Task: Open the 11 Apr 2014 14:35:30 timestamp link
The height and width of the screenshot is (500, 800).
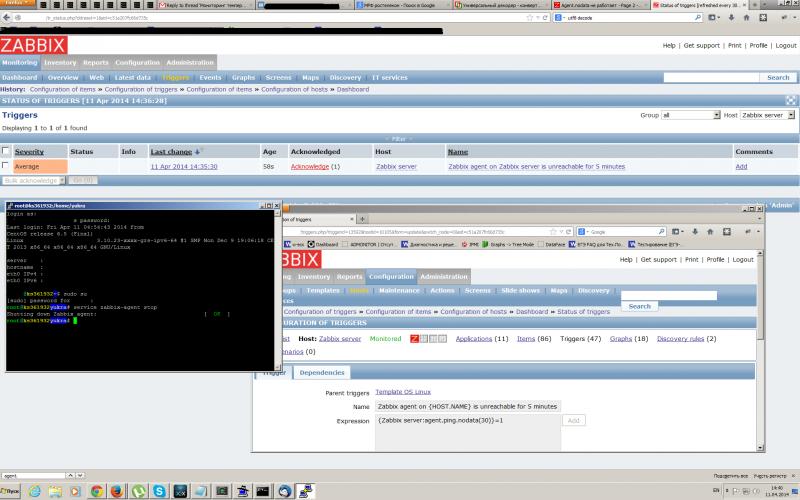Action: [184, 166]
